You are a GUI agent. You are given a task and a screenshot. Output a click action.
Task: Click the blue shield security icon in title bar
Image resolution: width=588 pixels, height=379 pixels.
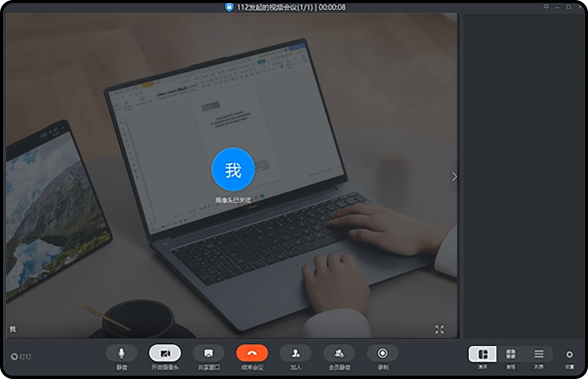click(229, 7)
